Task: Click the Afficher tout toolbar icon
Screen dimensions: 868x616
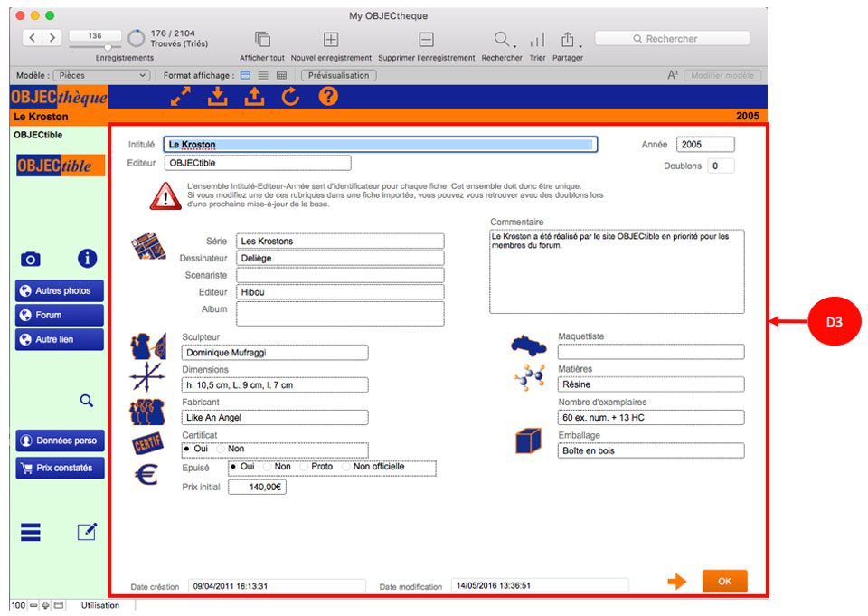Action: click(262, 39)
